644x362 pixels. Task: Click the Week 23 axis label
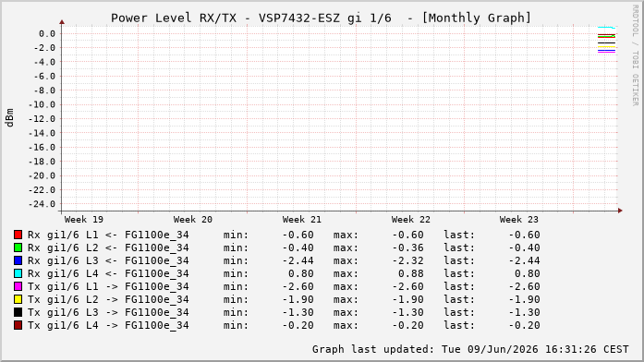point(518,220)
